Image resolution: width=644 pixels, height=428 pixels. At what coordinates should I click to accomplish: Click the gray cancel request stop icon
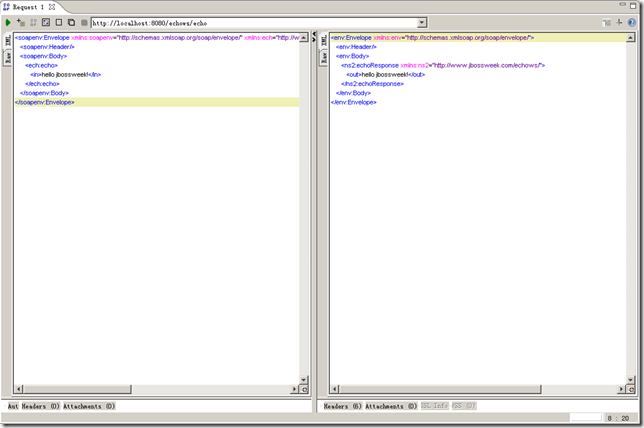(x=84, y=23)
